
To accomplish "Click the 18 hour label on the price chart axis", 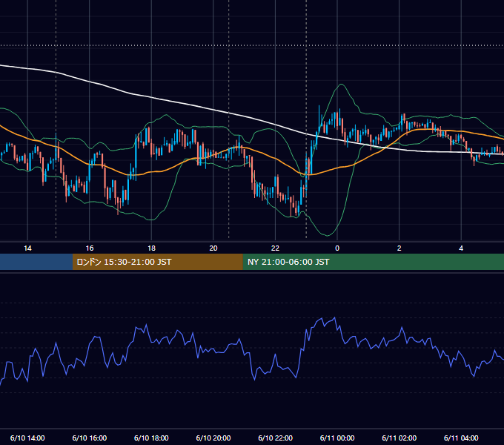I will 151,248.
